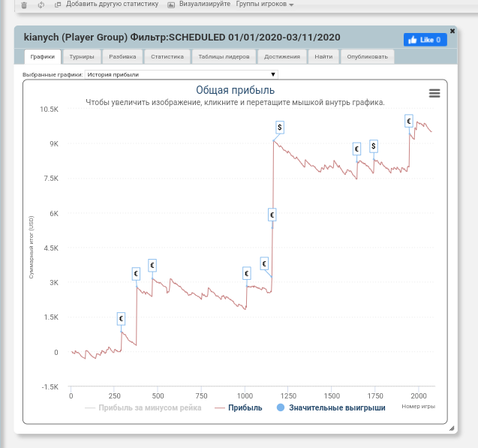Open the chart hamburger context menu
This screenshot has height=448, width=478.
pyautogui.click(x=434, y=93)
